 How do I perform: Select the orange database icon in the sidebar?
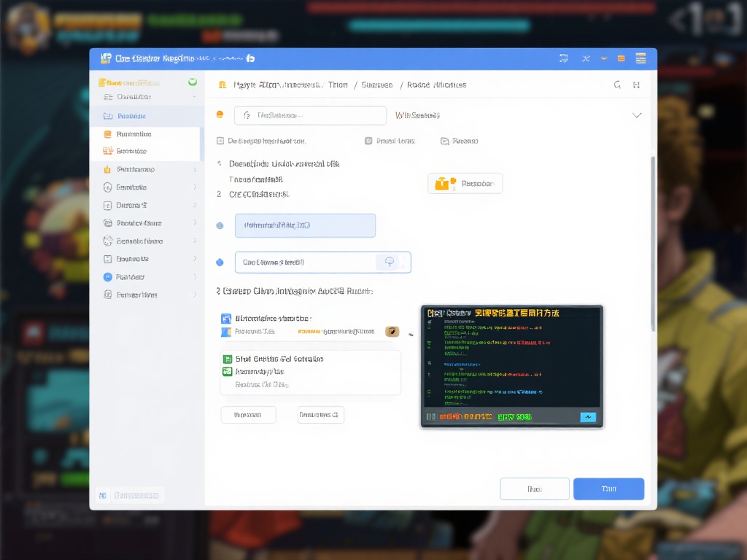pos(108,134)
